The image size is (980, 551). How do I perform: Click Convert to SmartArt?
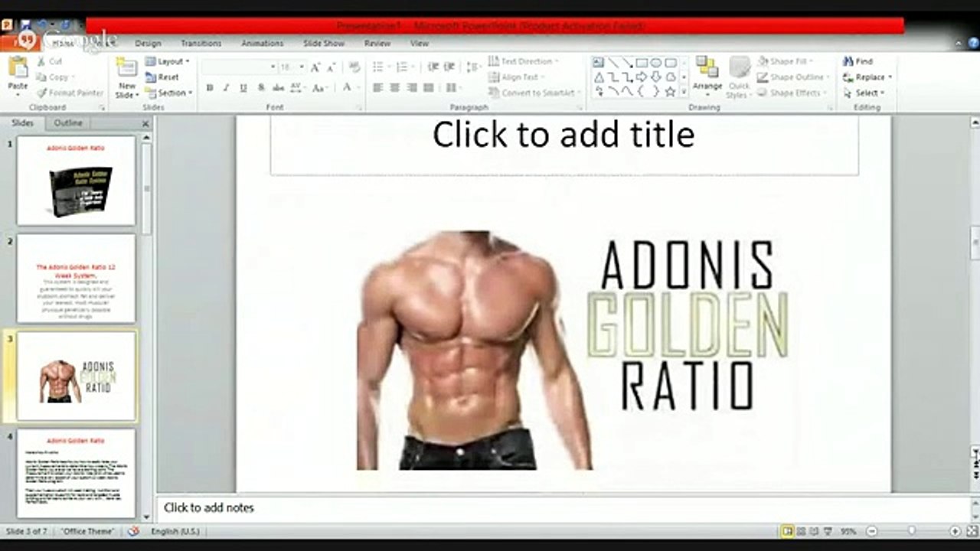[533, 93]
